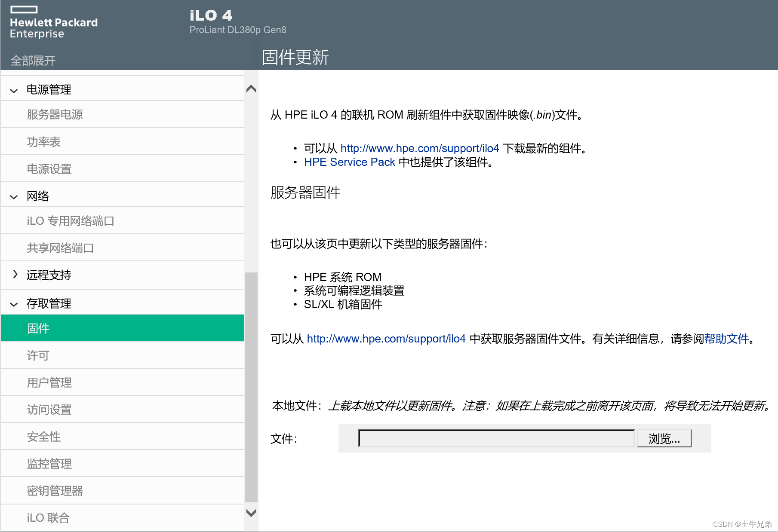Screen dimensions: 778x532
Task: Click the firmware 文件 path input field
Action: pos(497,438)
